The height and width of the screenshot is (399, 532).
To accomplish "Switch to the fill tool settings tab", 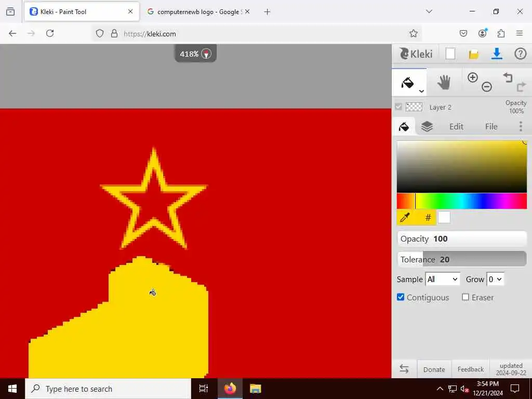I will tap(404, 127).
